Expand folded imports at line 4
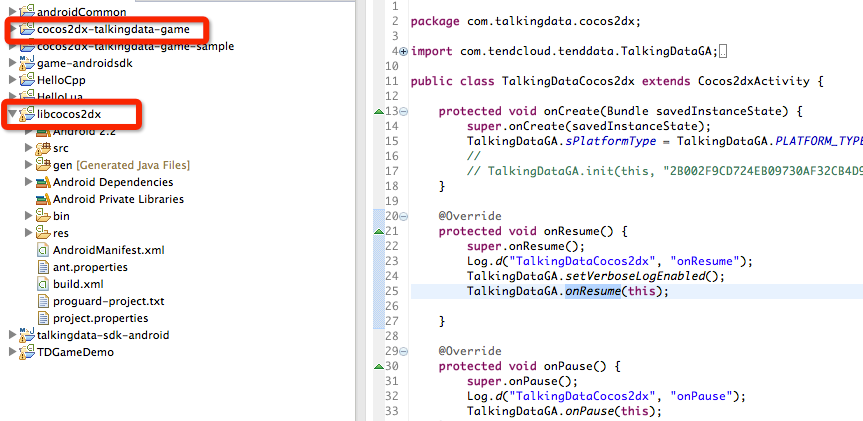The width and height of the screenshot is (863, 421). pos(403,52)
